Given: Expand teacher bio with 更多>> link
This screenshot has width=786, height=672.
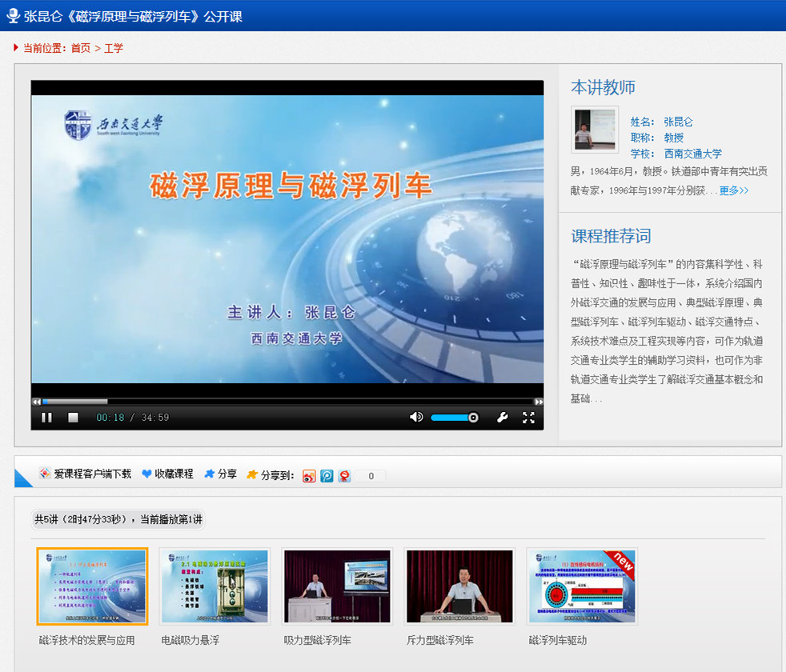Looking at the screenshot, I should pos(734,191).
